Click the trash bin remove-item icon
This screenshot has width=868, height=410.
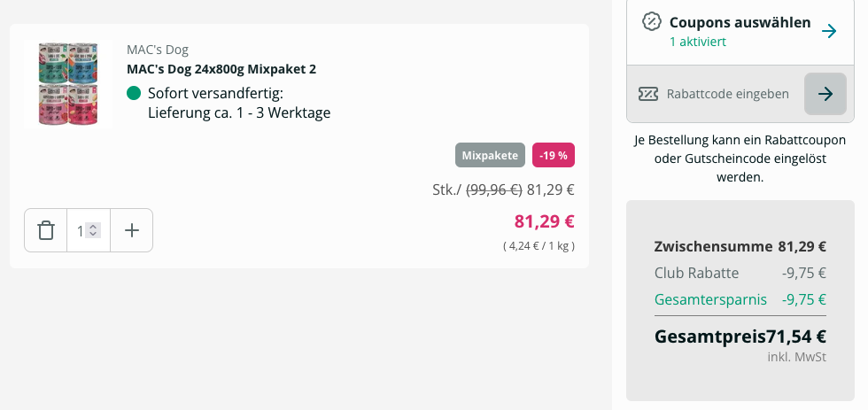coord(46,230)
